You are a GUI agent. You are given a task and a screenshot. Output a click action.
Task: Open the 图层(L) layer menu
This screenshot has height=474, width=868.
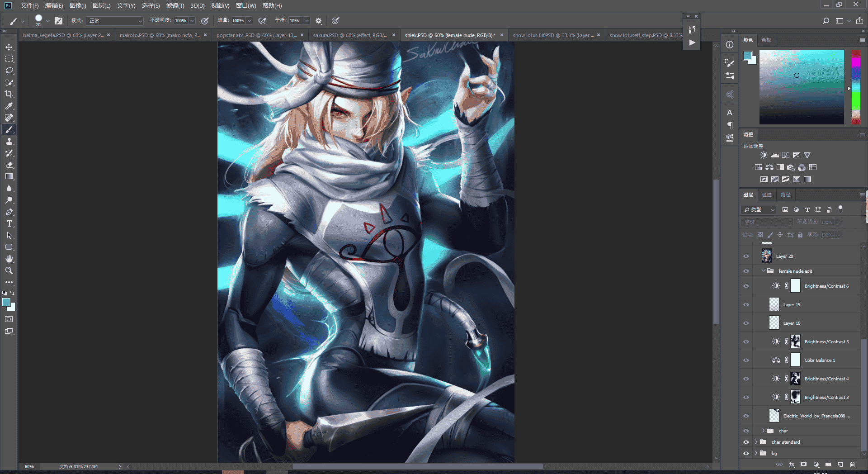(101, 5)
